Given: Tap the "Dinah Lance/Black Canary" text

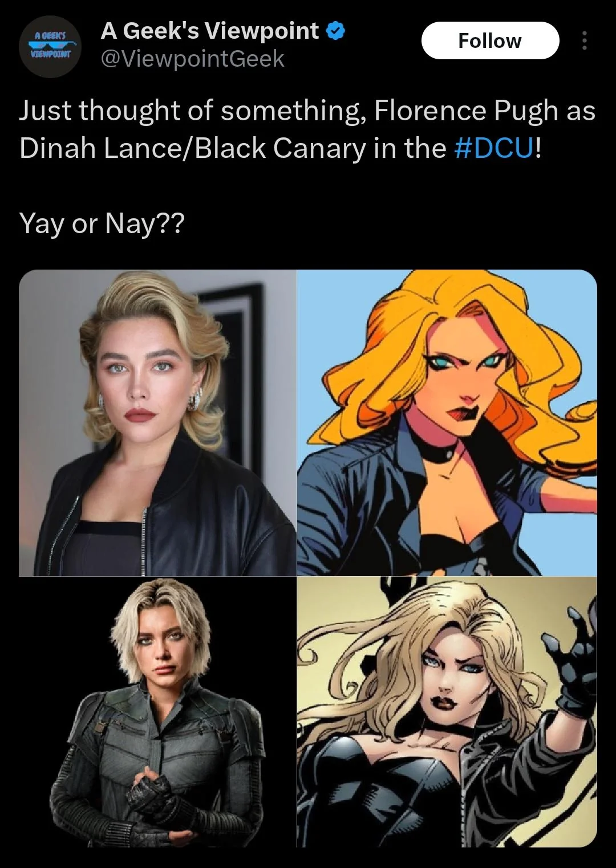Looking at the screenshot, I should 192,148.
